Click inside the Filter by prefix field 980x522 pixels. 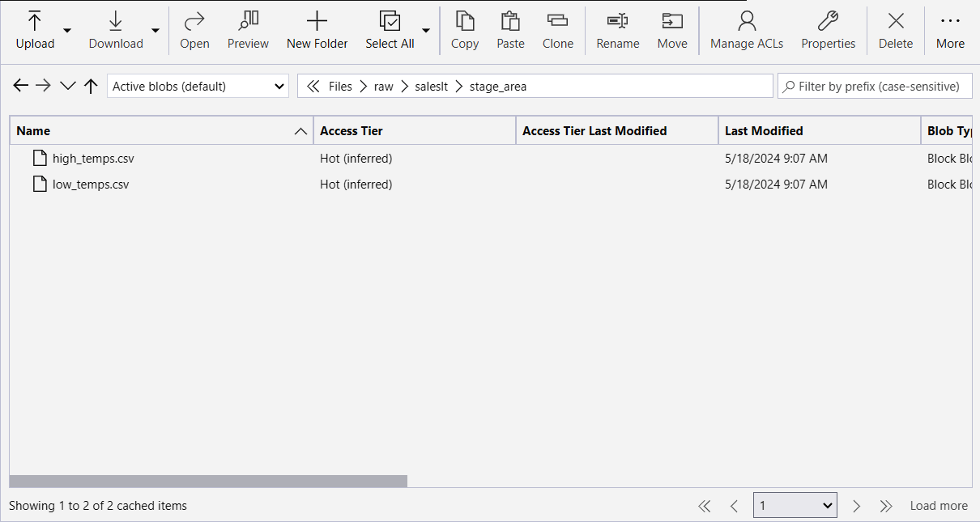tap(875, 86)
